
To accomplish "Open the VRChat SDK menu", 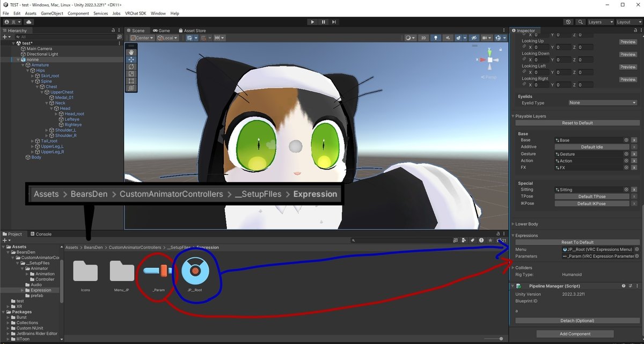I will (x=136, y=13).
